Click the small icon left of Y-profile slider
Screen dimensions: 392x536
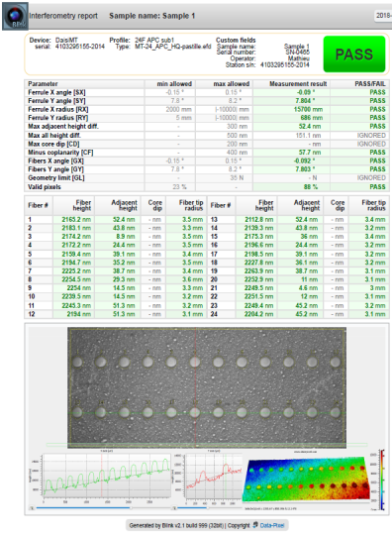pos(174,508)
